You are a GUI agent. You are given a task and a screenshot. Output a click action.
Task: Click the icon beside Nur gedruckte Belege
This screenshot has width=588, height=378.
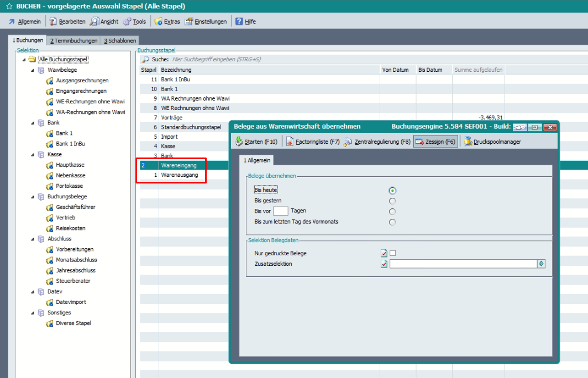384,253
